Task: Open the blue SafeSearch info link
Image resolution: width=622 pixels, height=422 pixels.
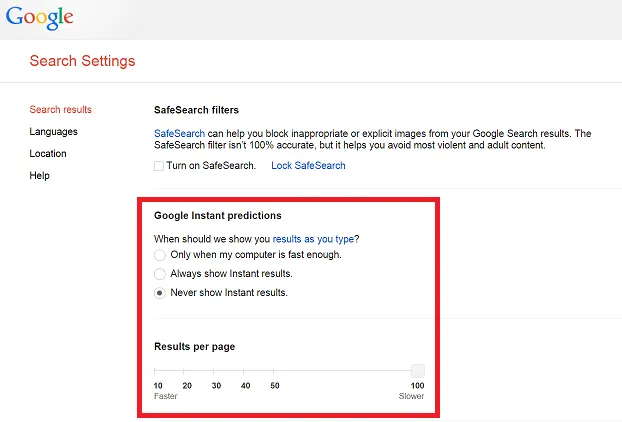Action: click(179, 133)
